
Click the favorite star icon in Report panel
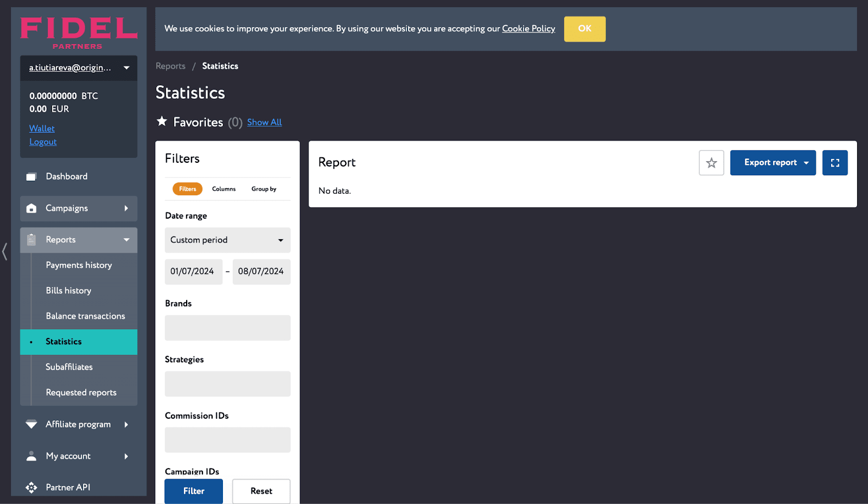click(711, 163)
